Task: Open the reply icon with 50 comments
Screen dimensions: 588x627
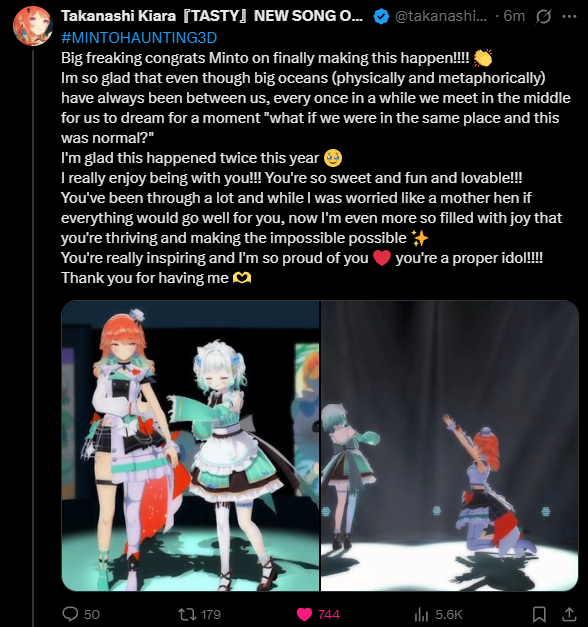Action: click(x=70, y=614)
